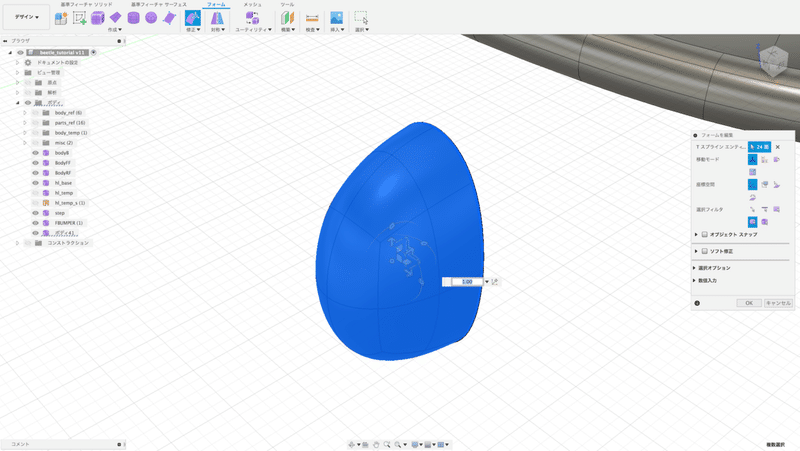This screenshot has width=800, height=451.
Task: Click the Select (選択) window icon
Action: (361, 18)
